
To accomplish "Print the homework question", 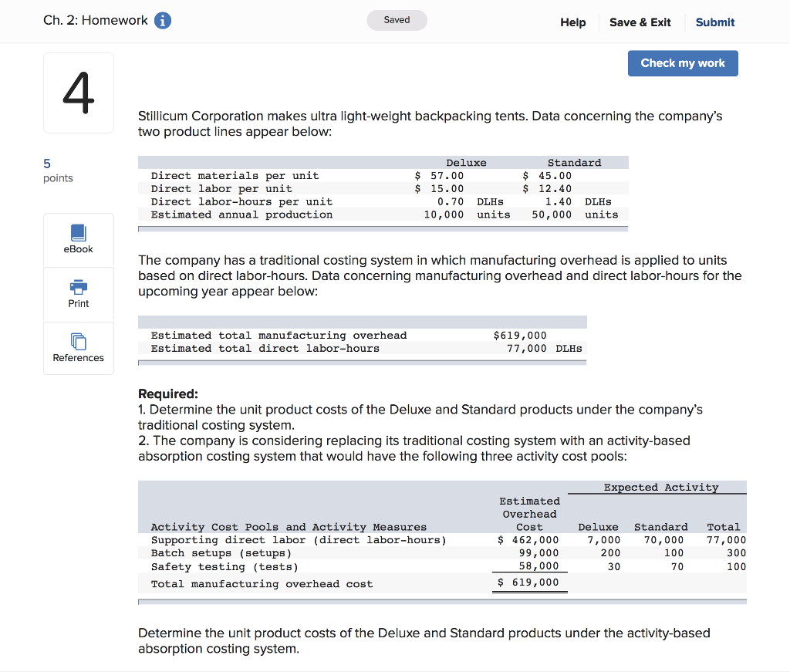I will (x=78, y=294).
